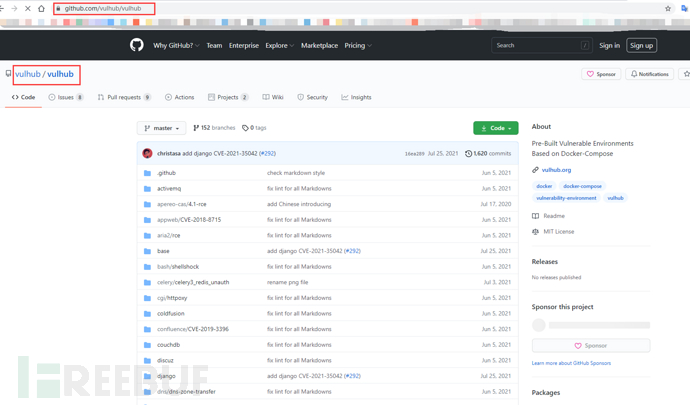Image resolution: width=690 pixels, height=405 pixels.
Task: Open Team in the top navigation
Action: click(x=214, y=45)
